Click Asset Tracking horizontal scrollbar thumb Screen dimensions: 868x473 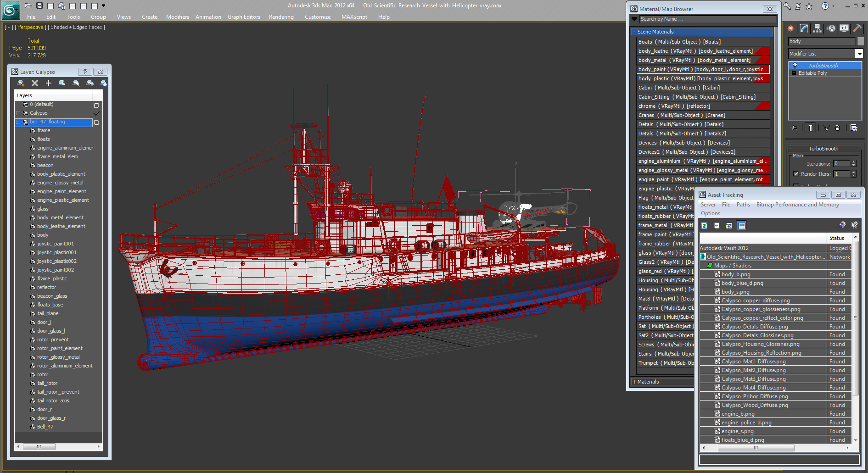click(756, 448)
